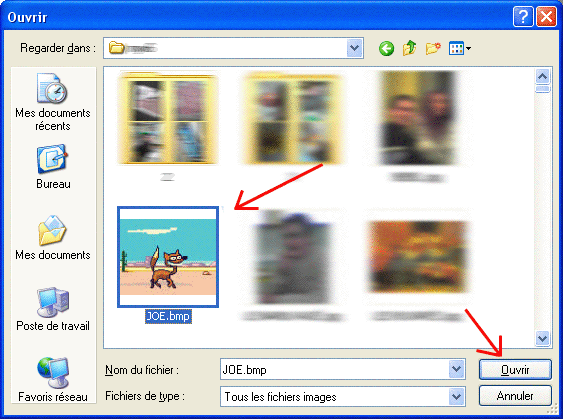563x419 pixels.
Task: Open Mes documents récents in the sidebar
Action: click(x=53, y=102)
